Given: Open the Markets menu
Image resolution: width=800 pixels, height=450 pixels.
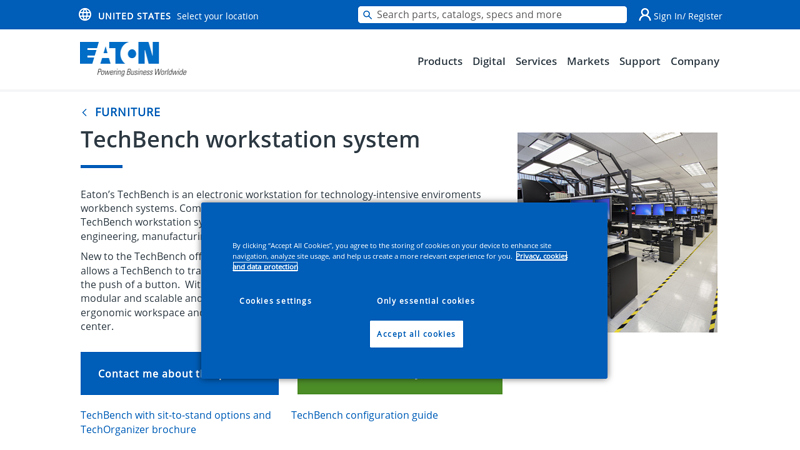Looking at the screenshot, I should coord(588,61).
